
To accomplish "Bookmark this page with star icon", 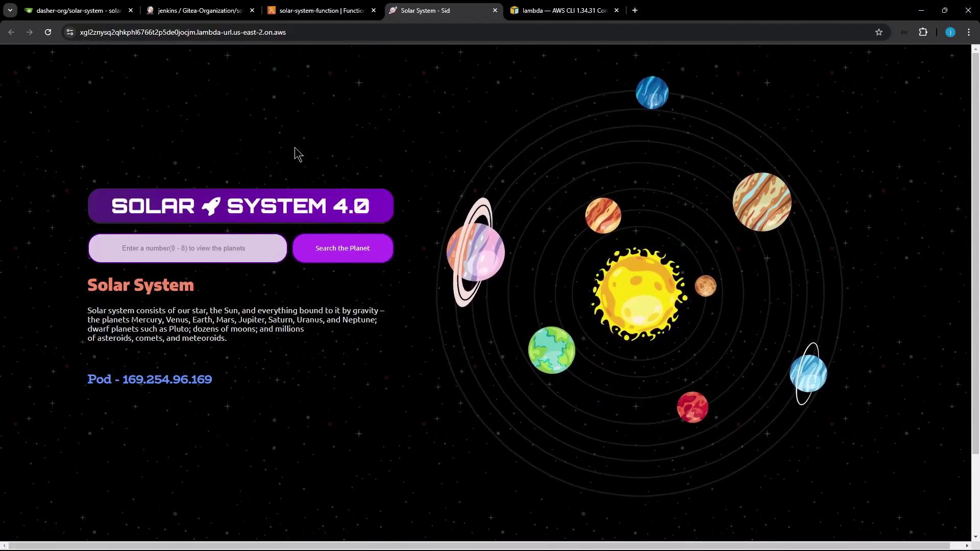I will [878, 32].
